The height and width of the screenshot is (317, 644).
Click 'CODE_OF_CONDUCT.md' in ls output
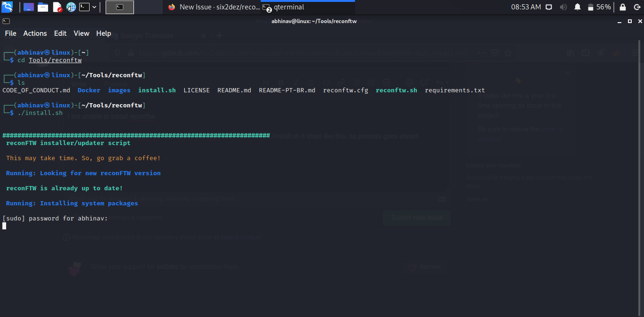pyautogui.click(x=36, y=90)
